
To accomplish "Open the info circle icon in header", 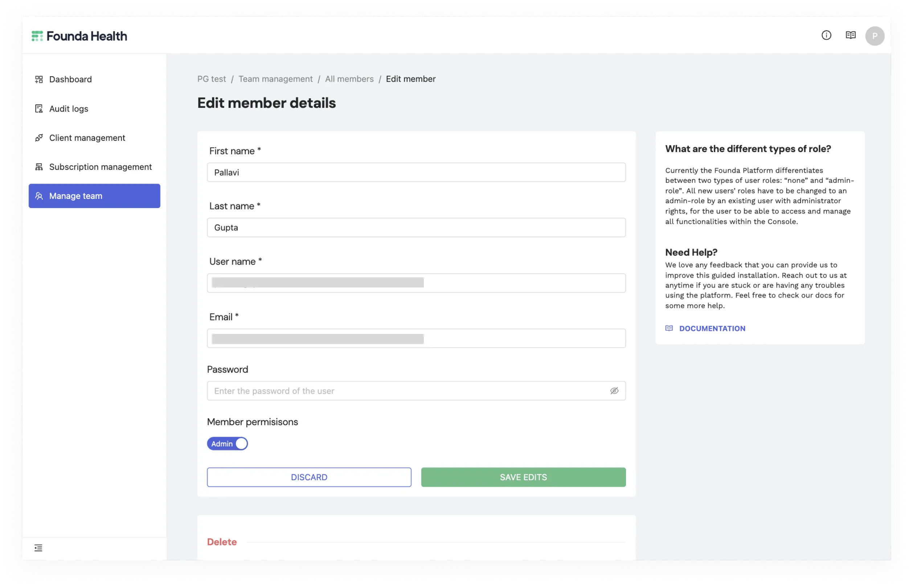I will pos(826,35).
